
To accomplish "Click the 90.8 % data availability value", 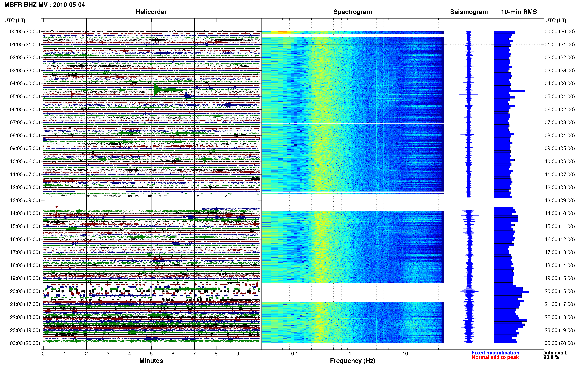I will [551, 357].
